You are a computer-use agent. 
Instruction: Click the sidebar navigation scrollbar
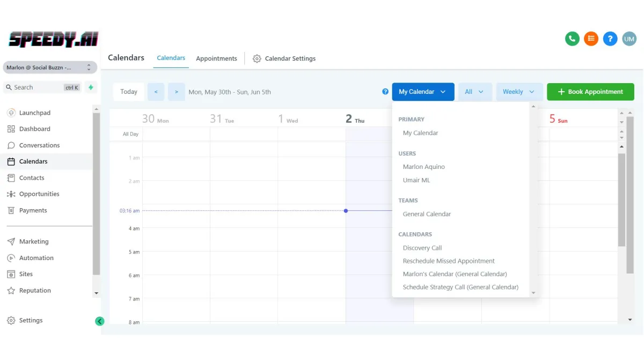(97, 193)
